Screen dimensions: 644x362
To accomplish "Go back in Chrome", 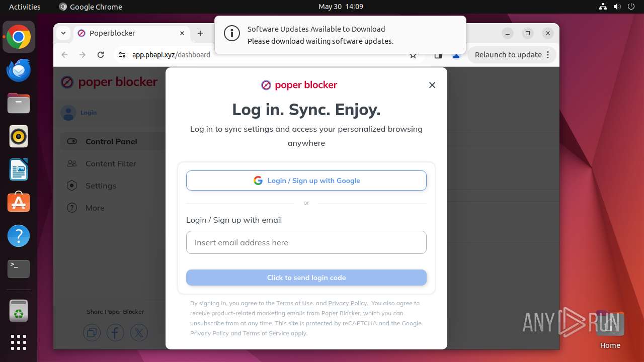I will coord(64,55).
